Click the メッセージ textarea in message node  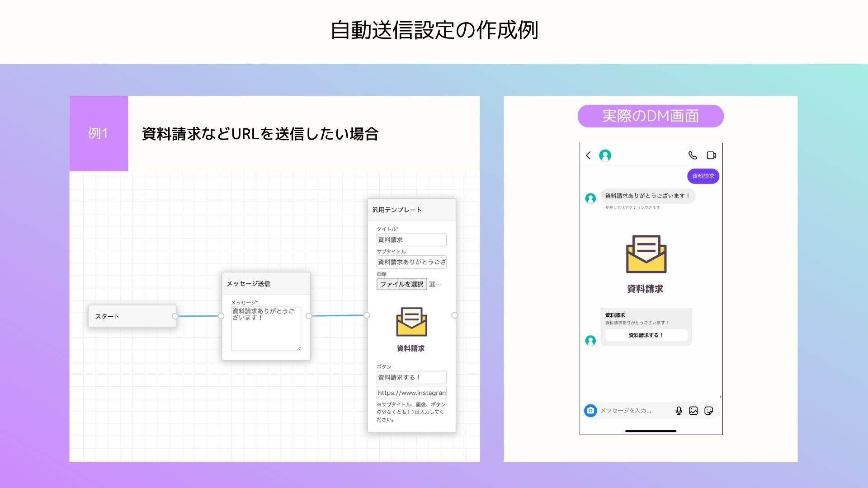click(266, 329)
